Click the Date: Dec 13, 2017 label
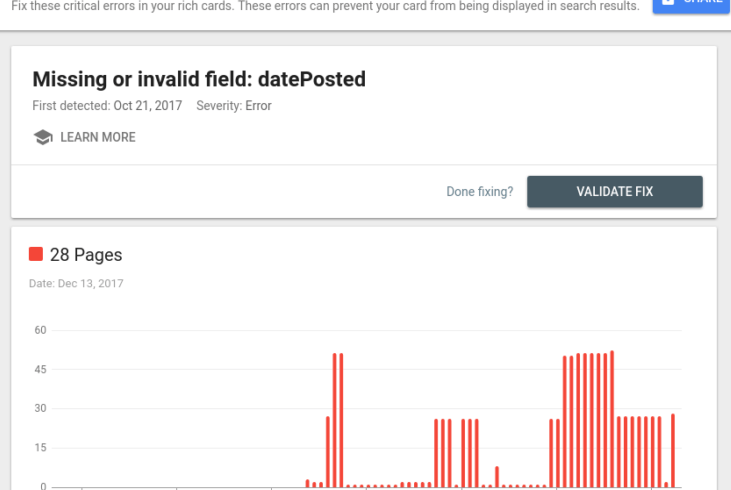 pyautogui.click(x=76, y=283)
